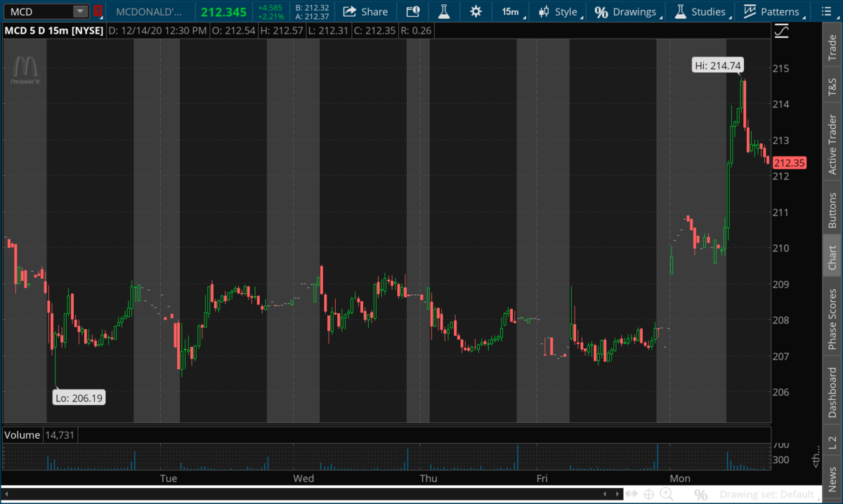Click the flask icon on Studies button

tap(679, 11)
